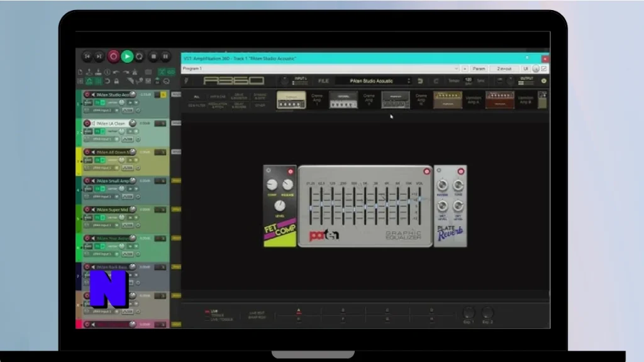
Task: Select the Creme Amp I thumbnail
Action: click(291, 100)
